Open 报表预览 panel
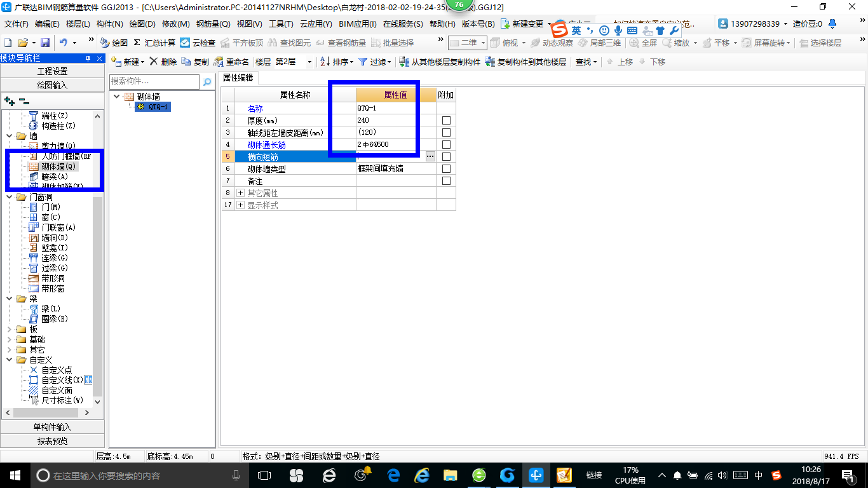Image resolution: width=868 pixels, height=488 pixels. (x=52, y=441)
